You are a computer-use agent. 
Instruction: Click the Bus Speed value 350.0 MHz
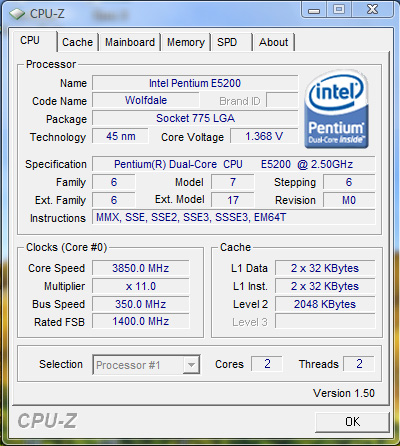click(x=141, y=304)
